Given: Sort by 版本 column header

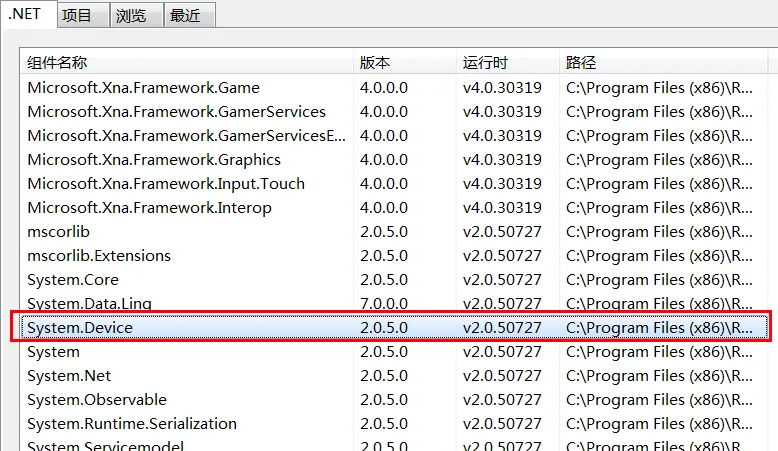Looking at the screenshot, I should pyautogui.click(x=404, y=63).
